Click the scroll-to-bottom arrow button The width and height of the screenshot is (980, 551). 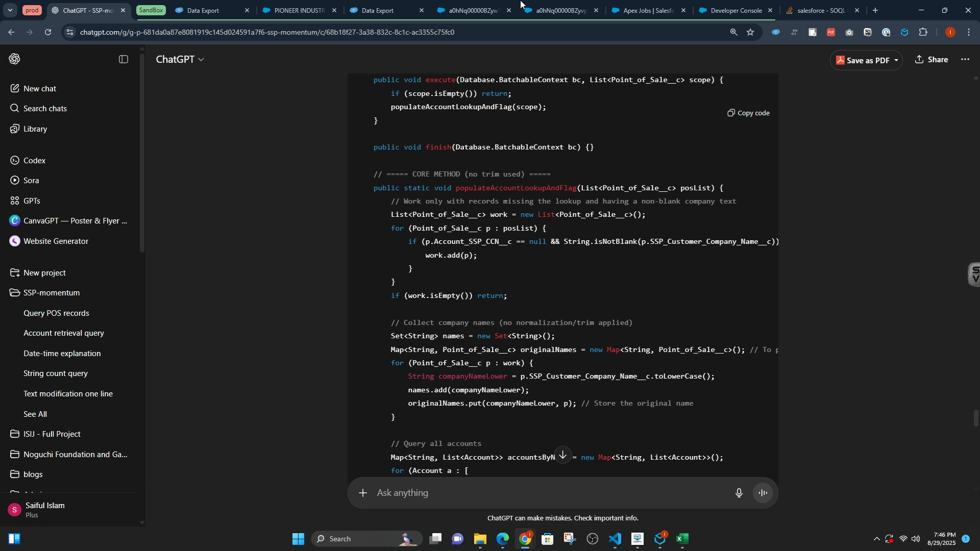point(562,455)
